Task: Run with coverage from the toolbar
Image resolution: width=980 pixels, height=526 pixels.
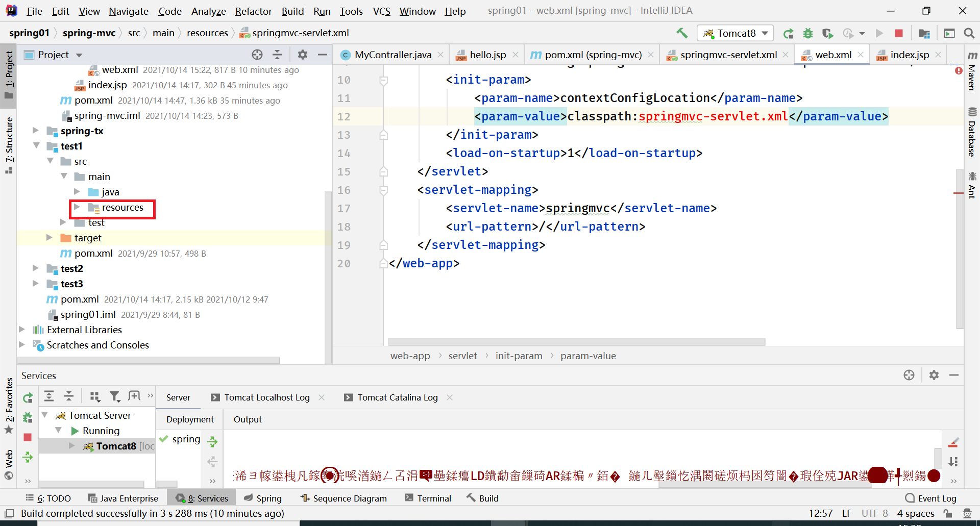Action: tap(827, 33)
